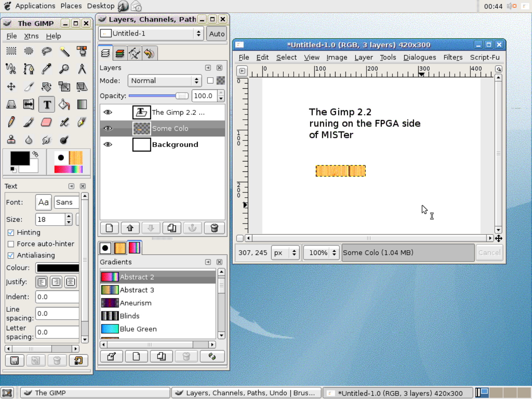Screen dimensions: 532x399
Task: Select the Bucket Fill tool
Action: pos(64,104)
